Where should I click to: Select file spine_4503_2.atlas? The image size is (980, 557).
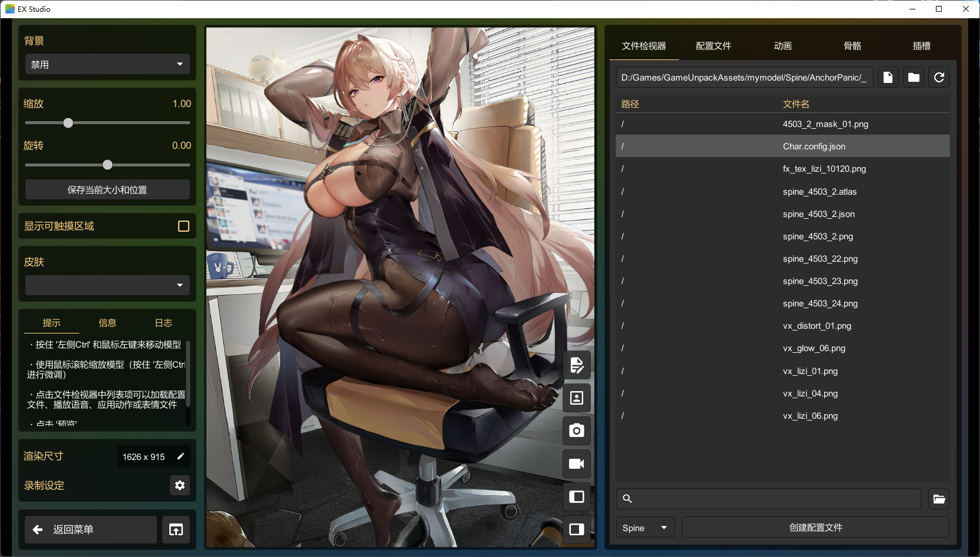782,192
